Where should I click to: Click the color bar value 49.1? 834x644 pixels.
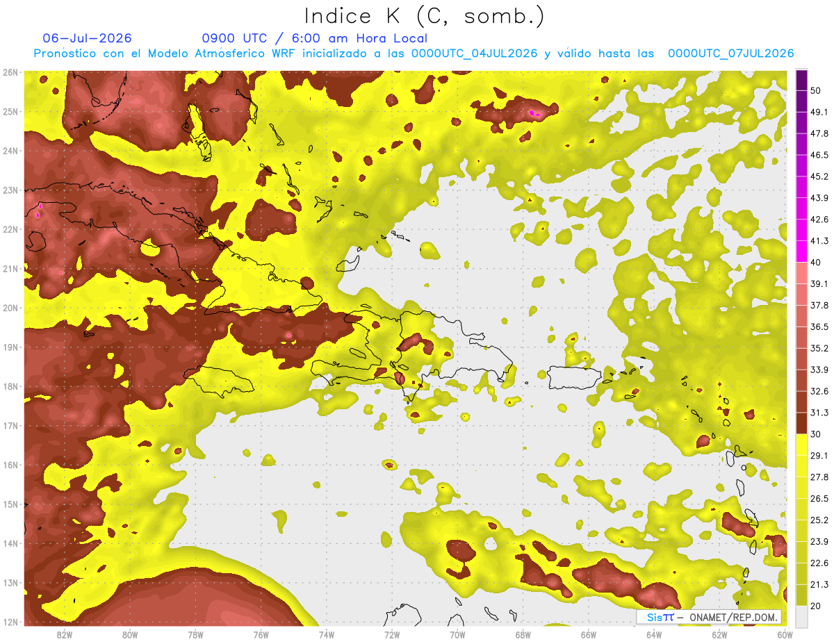click(819, 112)
